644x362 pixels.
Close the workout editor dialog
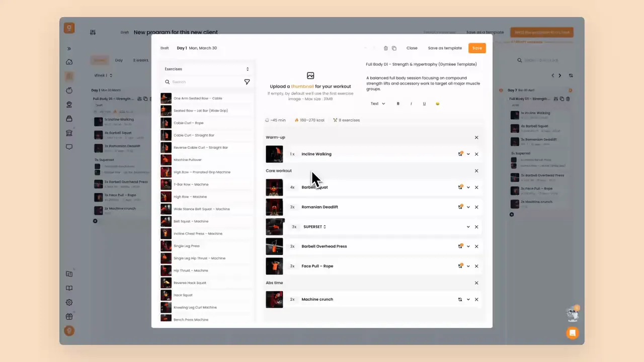click(412, 48)
